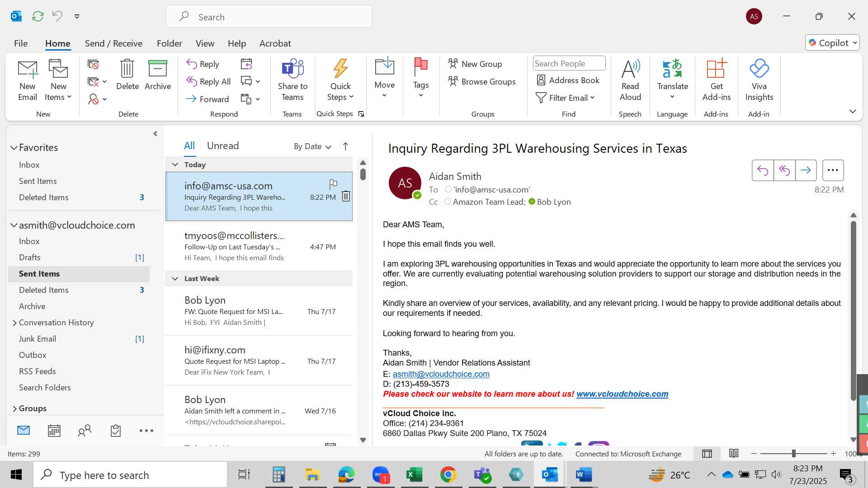Open the Junk options dropdown
Viewport: 868px width, 488px height.
click(97, 99)
